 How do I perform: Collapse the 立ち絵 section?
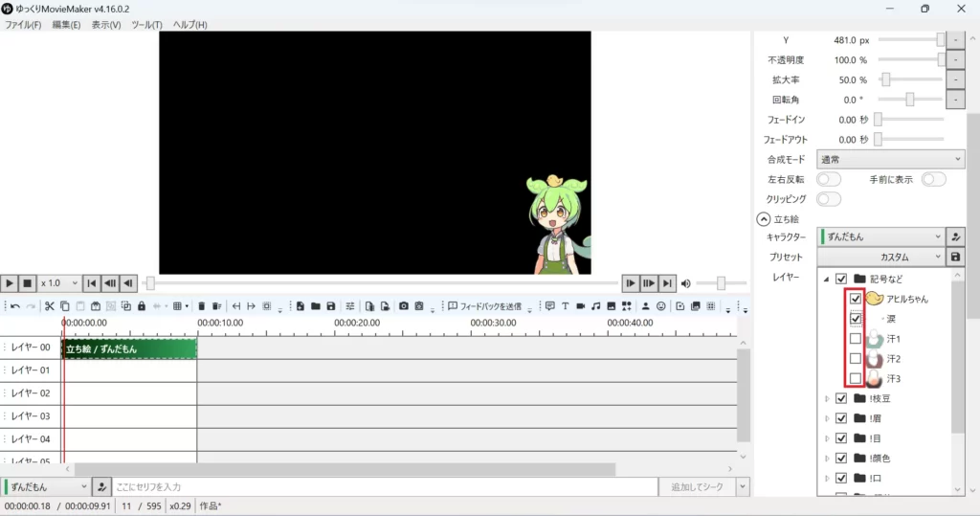pos(763,219)
